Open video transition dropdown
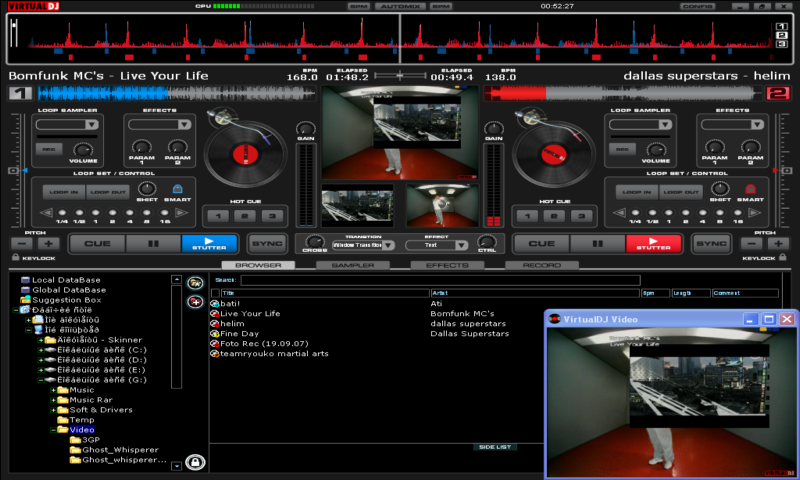 (x=388, y=245)
